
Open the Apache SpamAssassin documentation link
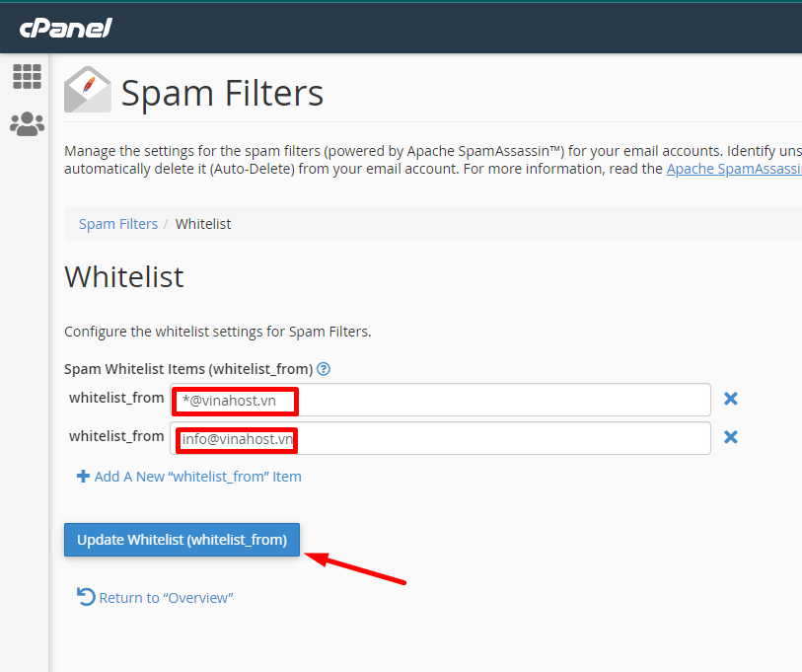[x=733, y=169]
